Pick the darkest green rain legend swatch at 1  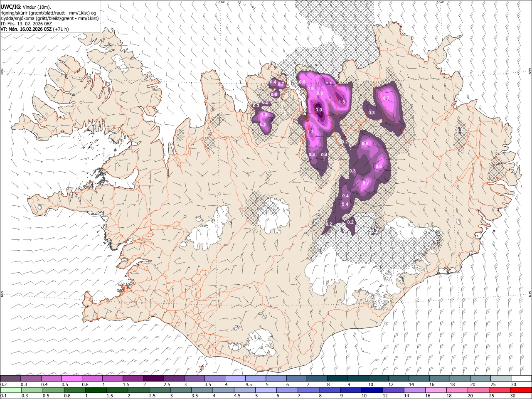[96, 390]
